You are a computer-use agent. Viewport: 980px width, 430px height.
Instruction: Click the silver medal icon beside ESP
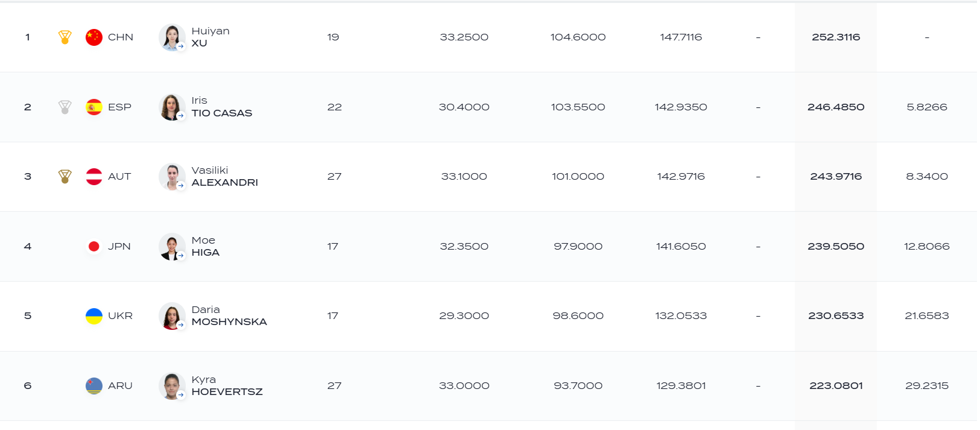65,107
